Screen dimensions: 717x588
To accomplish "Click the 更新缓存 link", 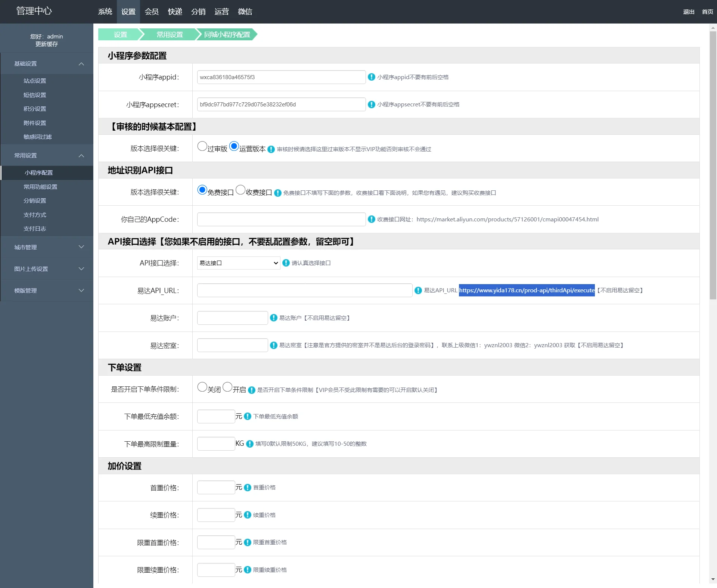I will pos(47,44).
